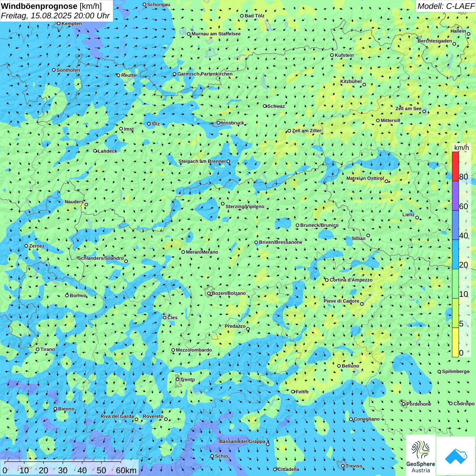Viewport: 476px width, 476px height.
Task: Click the 'Sillian' label
Action: [358, 238]
